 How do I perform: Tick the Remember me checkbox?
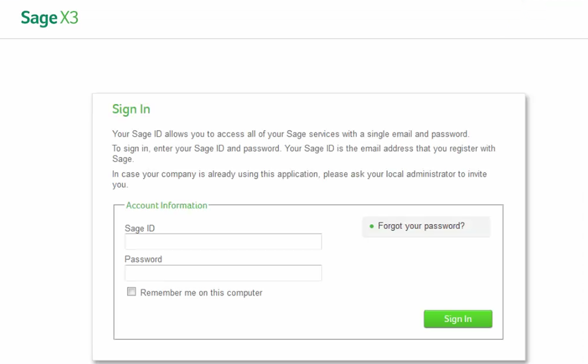pyautogui.click(x=131, y=292)
